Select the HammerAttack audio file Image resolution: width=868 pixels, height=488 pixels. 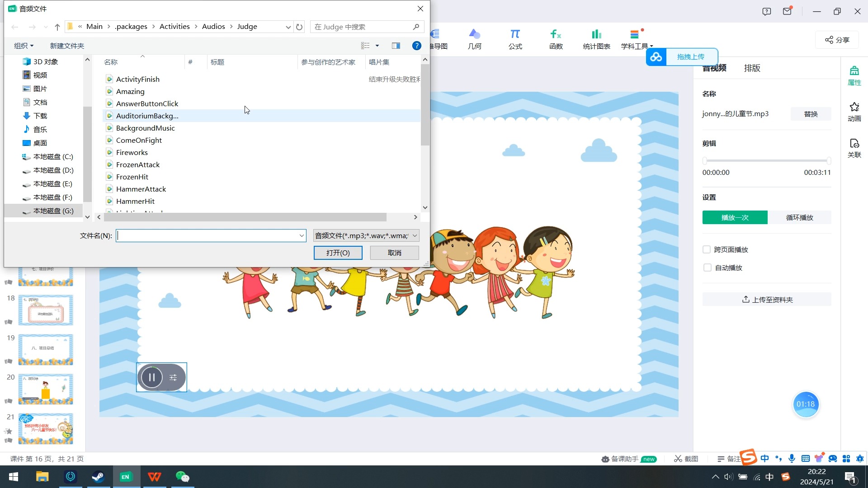pyautogui.click(x=141, y=189)
